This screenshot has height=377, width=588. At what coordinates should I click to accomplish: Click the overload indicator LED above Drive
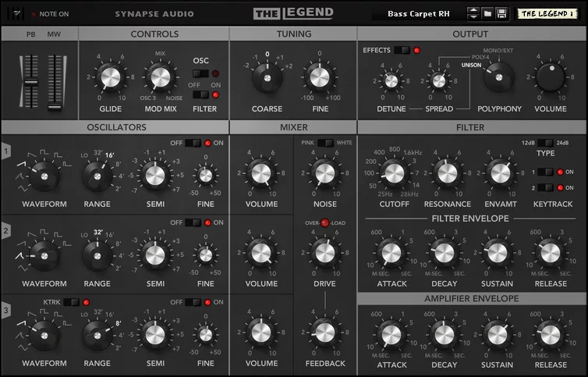pos(324,222)
